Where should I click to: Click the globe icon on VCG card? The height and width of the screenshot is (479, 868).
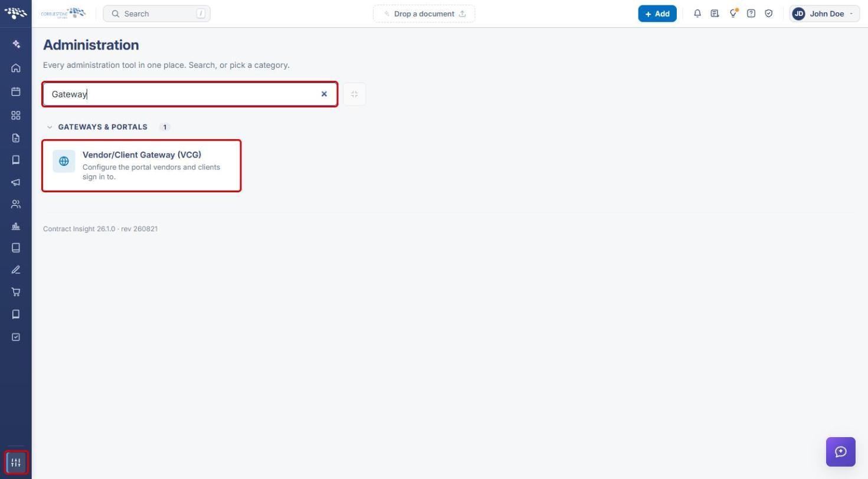coord(64,161)
